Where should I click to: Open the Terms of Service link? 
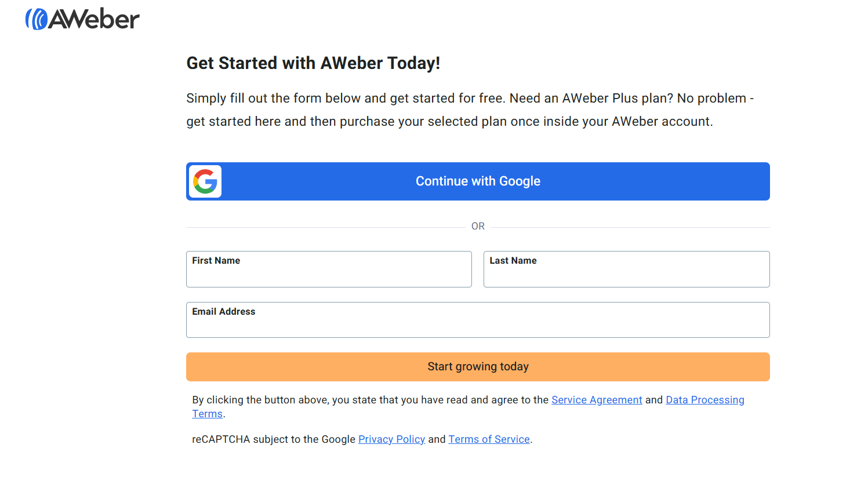(x=489, y=439)
